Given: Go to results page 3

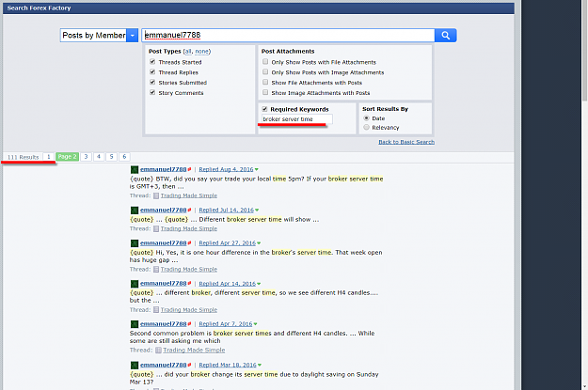Looking at the screenshot, I should [86, 157].
